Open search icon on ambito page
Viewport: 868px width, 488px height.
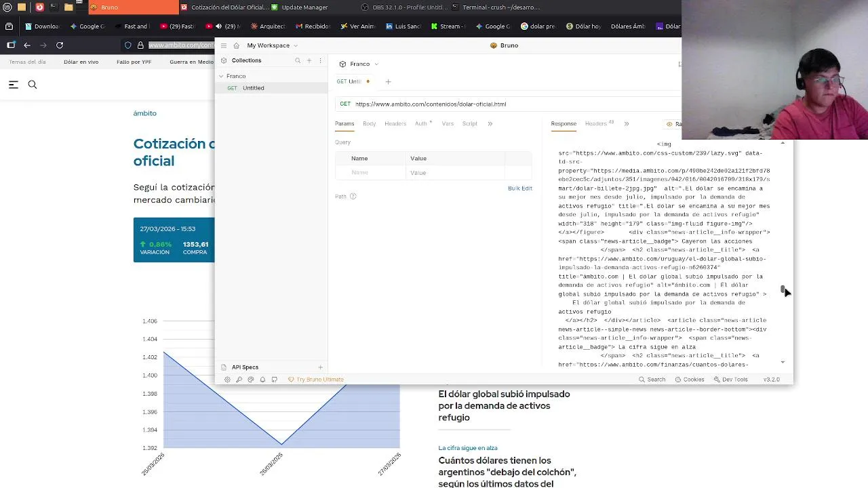(33, 85)
